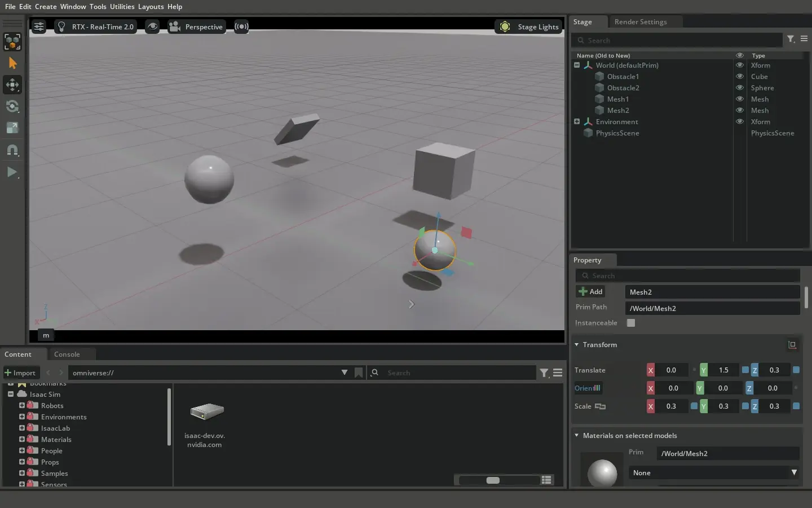Screen dimensions: 812x508
Task: Select the Move tool in left toolbar
Action: [12, 85]
